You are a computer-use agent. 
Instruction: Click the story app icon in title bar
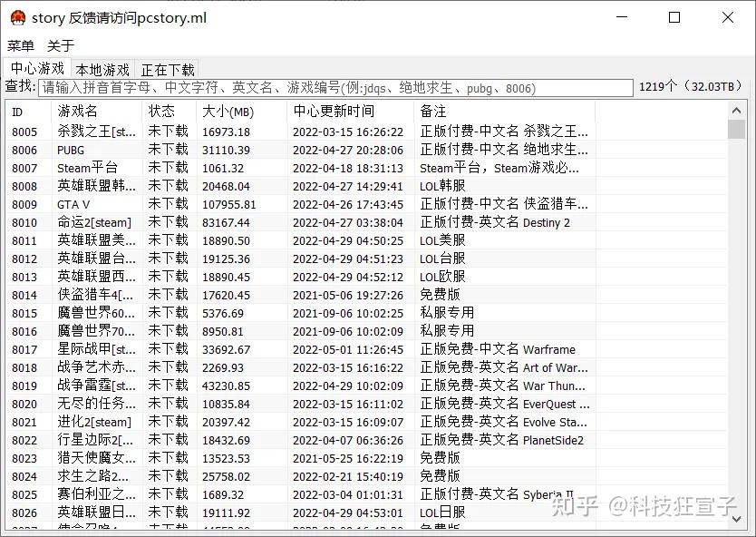17,17
